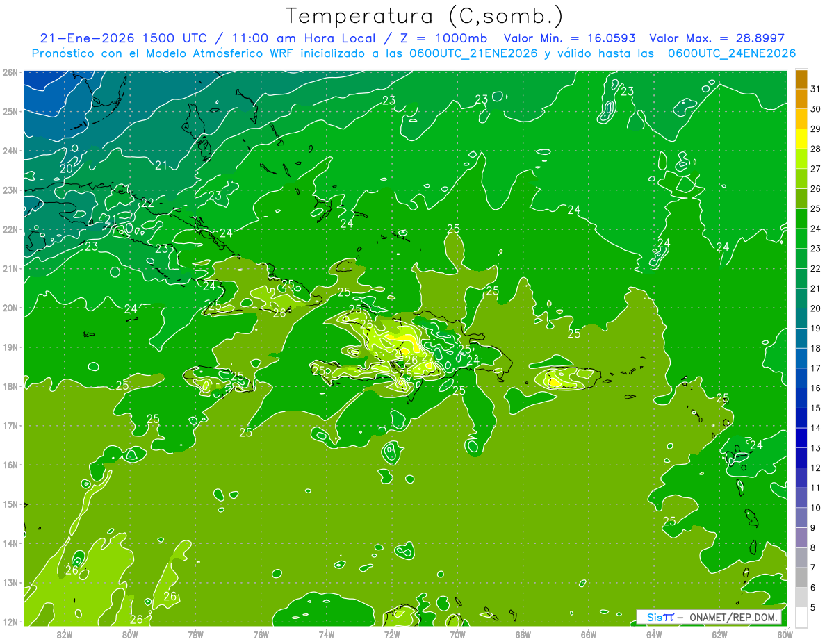This screenshot has height=644, width=834.
Task: Select 'Valor Max. = 28.8997' text
Action: (x=717, y=38)
